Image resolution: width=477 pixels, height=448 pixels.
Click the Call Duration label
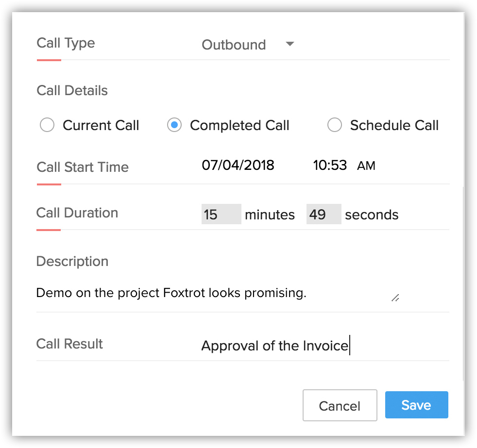[x=77, y=213]
